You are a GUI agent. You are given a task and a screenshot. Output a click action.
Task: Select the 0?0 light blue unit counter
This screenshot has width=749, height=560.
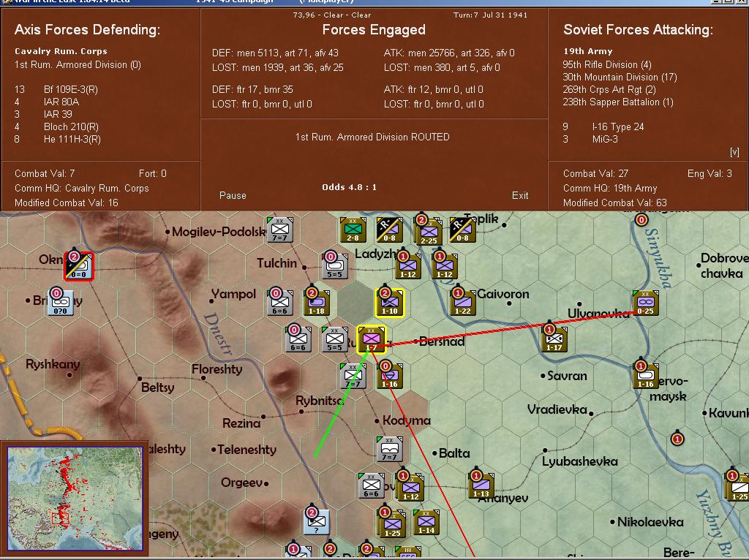(61, 303)
